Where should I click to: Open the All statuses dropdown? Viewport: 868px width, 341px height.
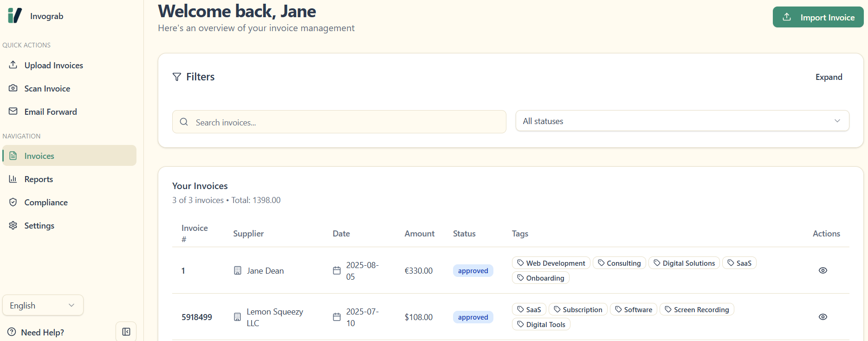682,121
